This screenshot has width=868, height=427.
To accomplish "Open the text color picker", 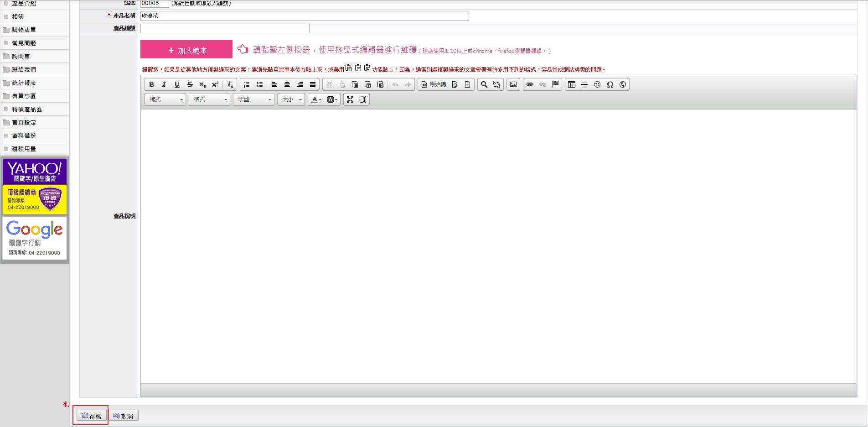I will [x=316, y=99].
